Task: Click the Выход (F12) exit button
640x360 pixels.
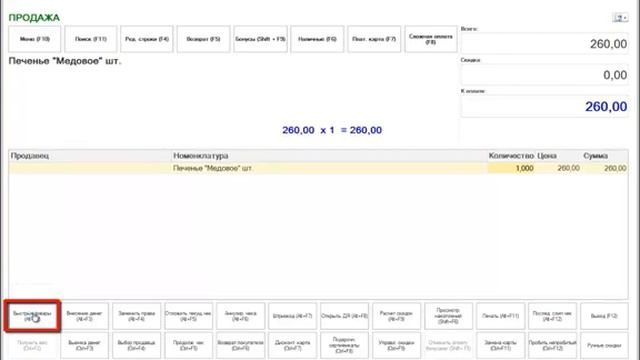Action: [604, 316]
